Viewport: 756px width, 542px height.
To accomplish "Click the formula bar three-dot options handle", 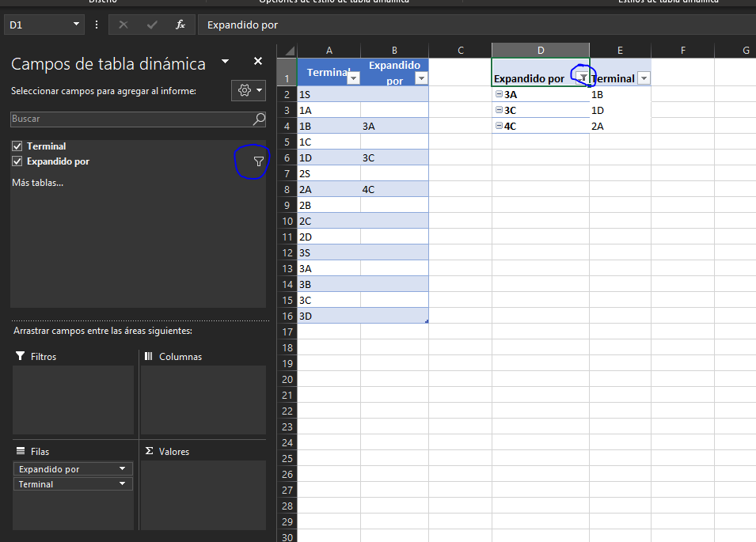I will click(x=97, y=25).
